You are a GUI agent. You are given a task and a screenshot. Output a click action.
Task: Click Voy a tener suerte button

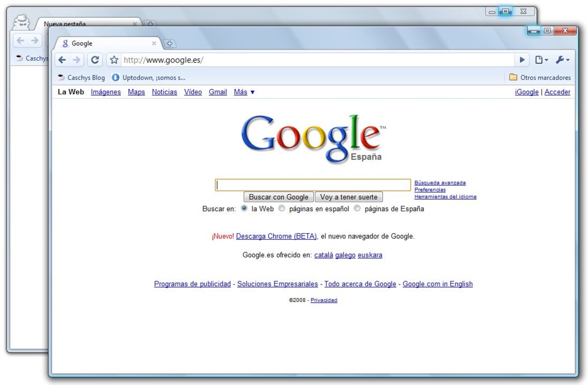click(349, 197)
